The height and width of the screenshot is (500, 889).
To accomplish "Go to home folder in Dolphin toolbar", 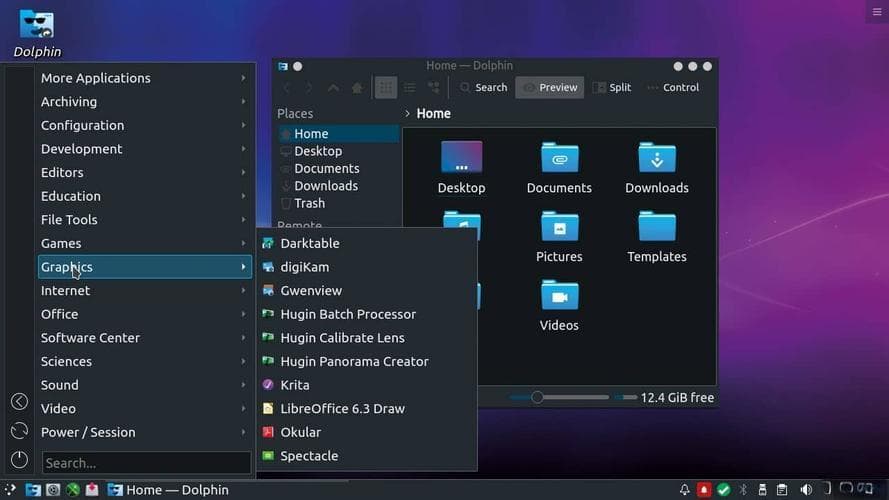I will (357, 88).
